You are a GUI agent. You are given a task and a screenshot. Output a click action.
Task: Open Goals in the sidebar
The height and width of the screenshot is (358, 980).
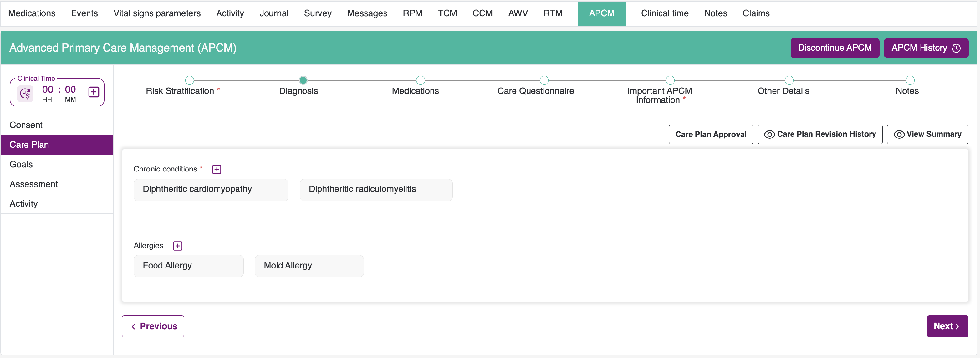[21, 164]
